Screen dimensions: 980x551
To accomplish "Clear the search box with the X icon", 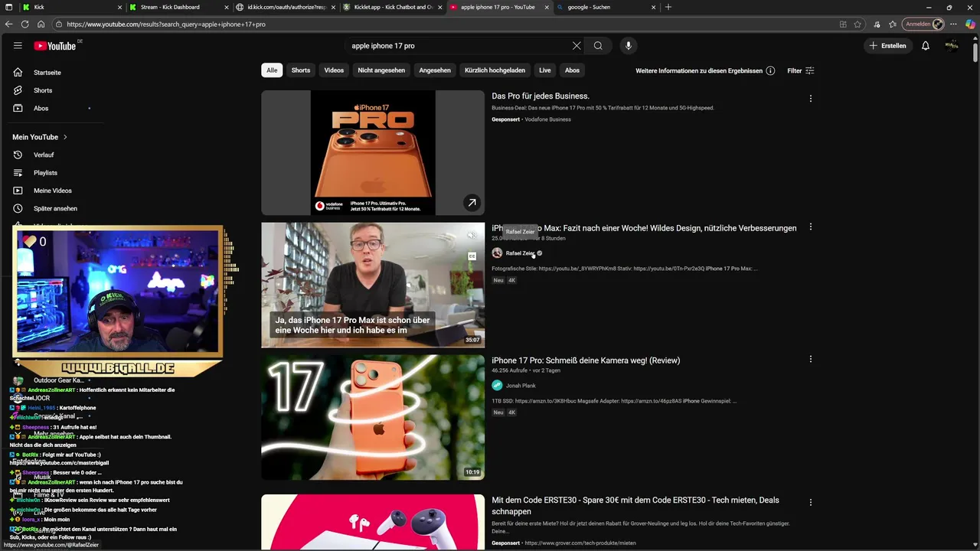I will 577,46.
